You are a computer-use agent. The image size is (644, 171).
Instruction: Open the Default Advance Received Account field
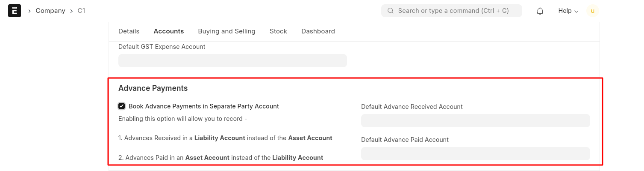coord(475,121)
